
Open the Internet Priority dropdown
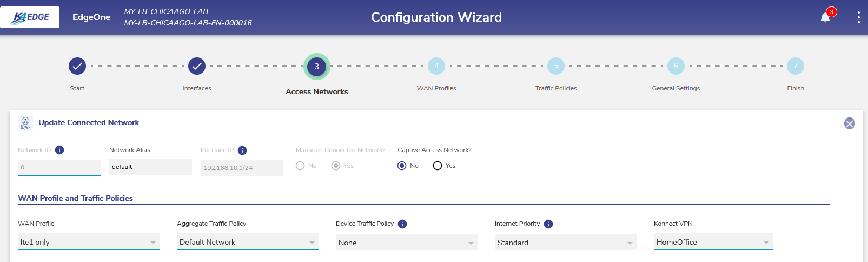(x=565, y=243)
